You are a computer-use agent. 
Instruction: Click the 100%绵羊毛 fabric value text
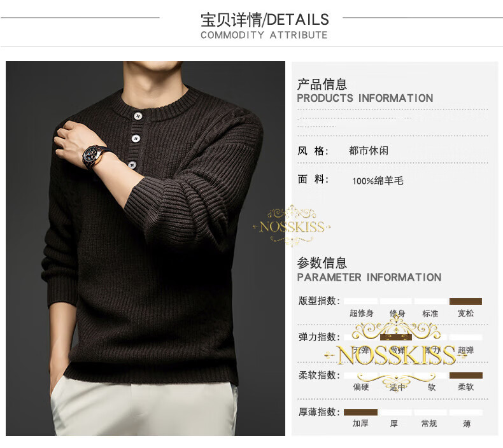378,181
